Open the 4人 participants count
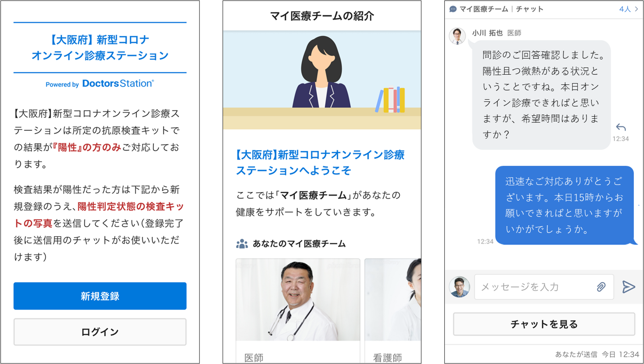 625,9
